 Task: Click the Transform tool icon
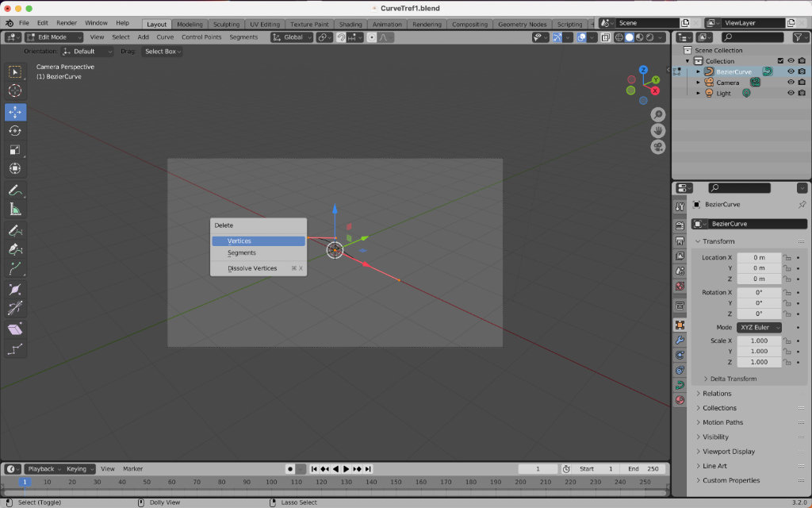click(x=15, y=168)
